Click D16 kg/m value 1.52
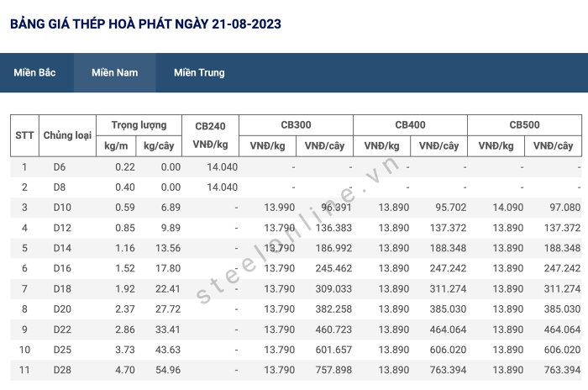The width and height of the screenshot is (588, 390). tap(125, 268)
